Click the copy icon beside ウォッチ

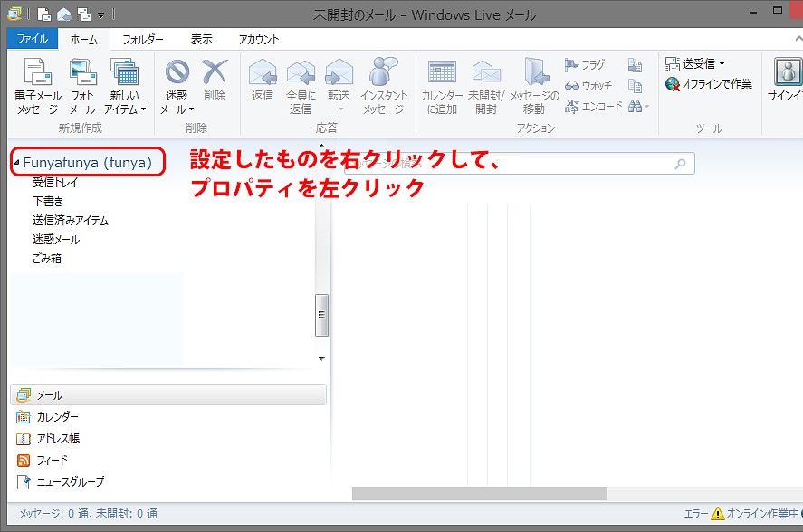(635, 86)
